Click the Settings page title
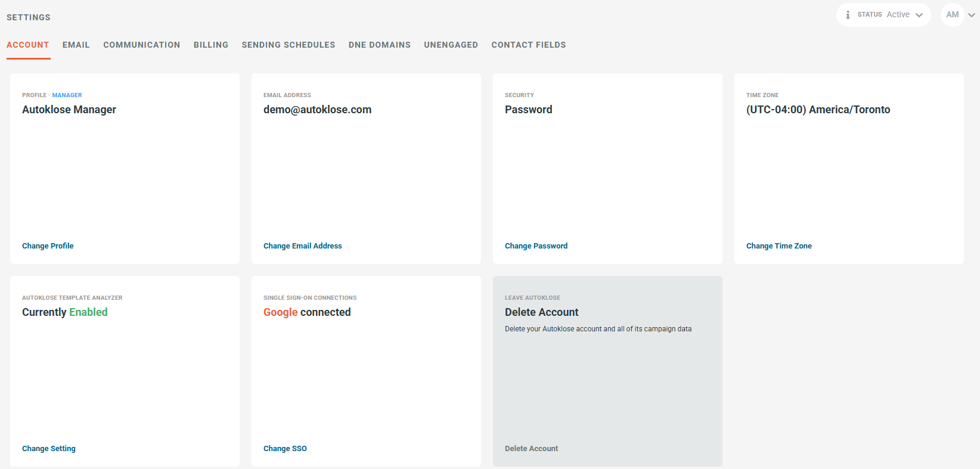The image size is (980, 469). pos(29,17)
